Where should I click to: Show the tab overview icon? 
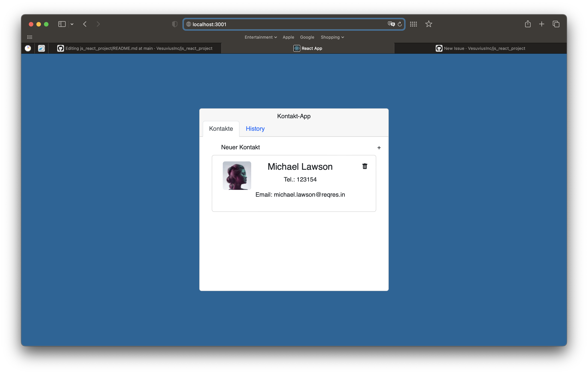[x=556, y=24]
